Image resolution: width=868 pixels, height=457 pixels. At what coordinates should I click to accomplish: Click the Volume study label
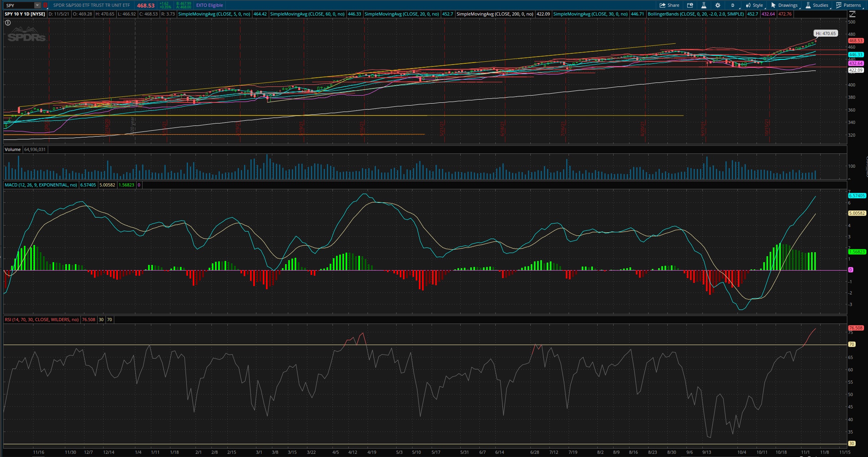pyautogui.click(x=13, y=149)
